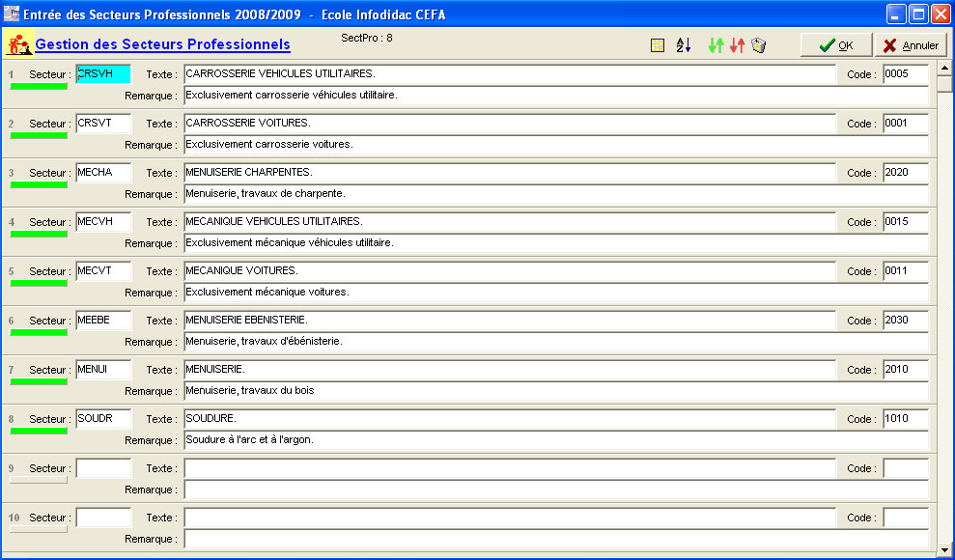This screenshot has width=955, height=560.
Task: Click Code field containing 2010
Action: [x=906, y=370]
